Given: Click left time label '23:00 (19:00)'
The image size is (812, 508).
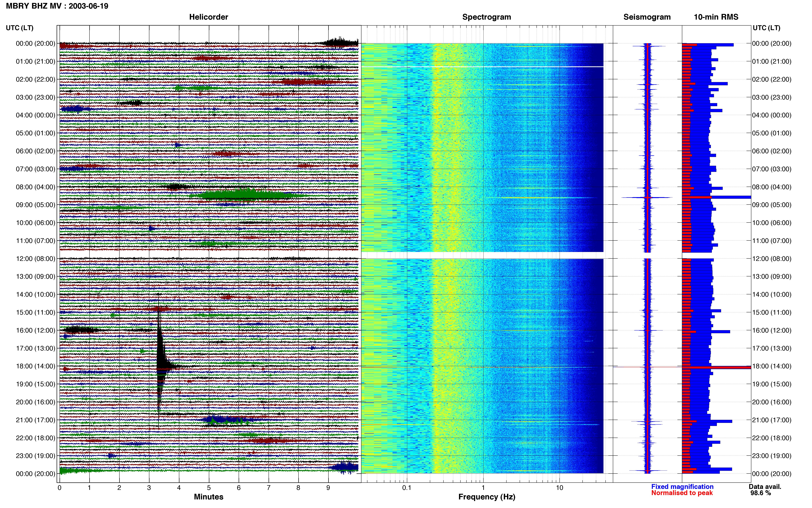Looking at the screenshot, I should point(36,456).
